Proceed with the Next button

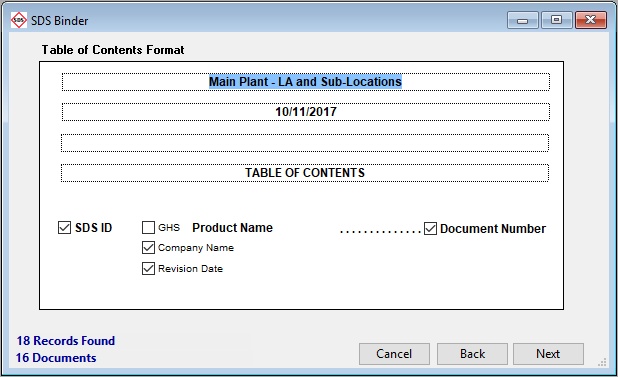[x=548, y=354]
